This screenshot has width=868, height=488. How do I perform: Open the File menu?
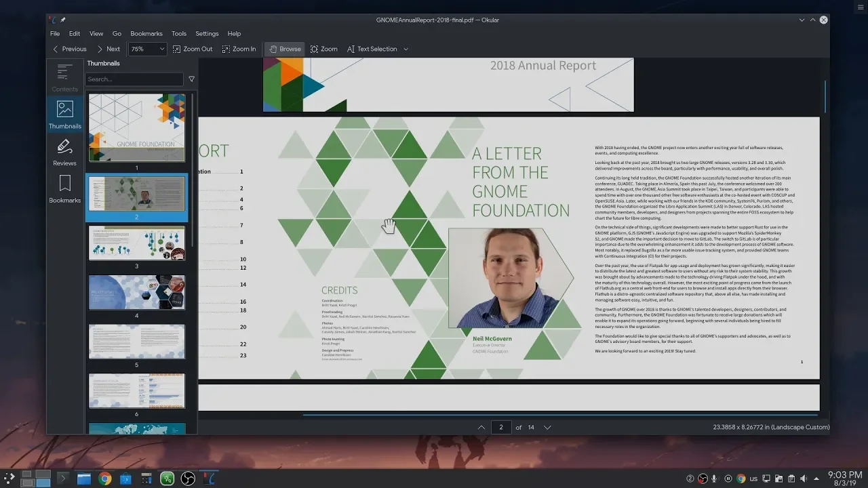coord(55,33)
